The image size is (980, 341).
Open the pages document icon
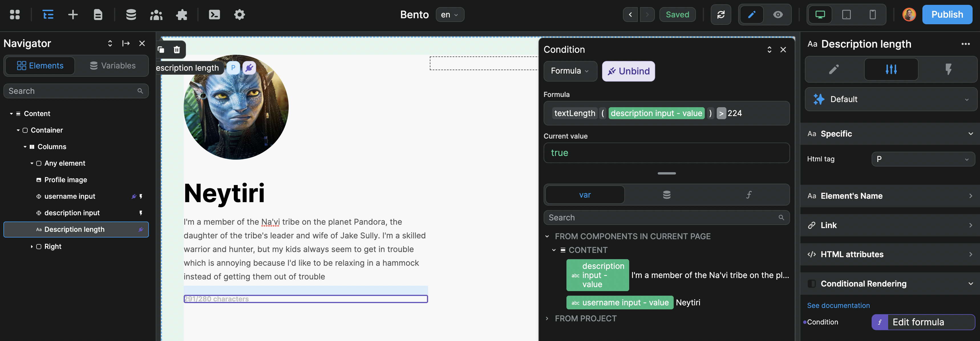pyautogui.click(x=98, y=15)
